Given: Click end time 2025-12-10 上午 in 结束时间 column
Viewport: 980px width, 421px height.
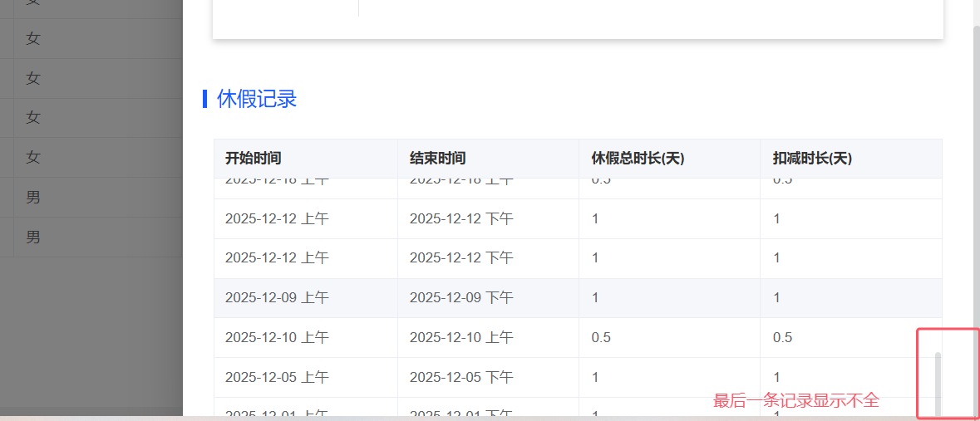Looking at the screenshot, I should (461, 337).
